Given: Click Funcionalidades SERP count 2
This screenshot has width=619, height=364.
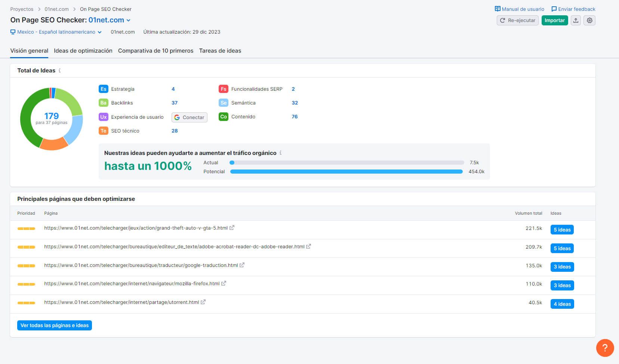Looking at the screenshot, I should point(293,89).
